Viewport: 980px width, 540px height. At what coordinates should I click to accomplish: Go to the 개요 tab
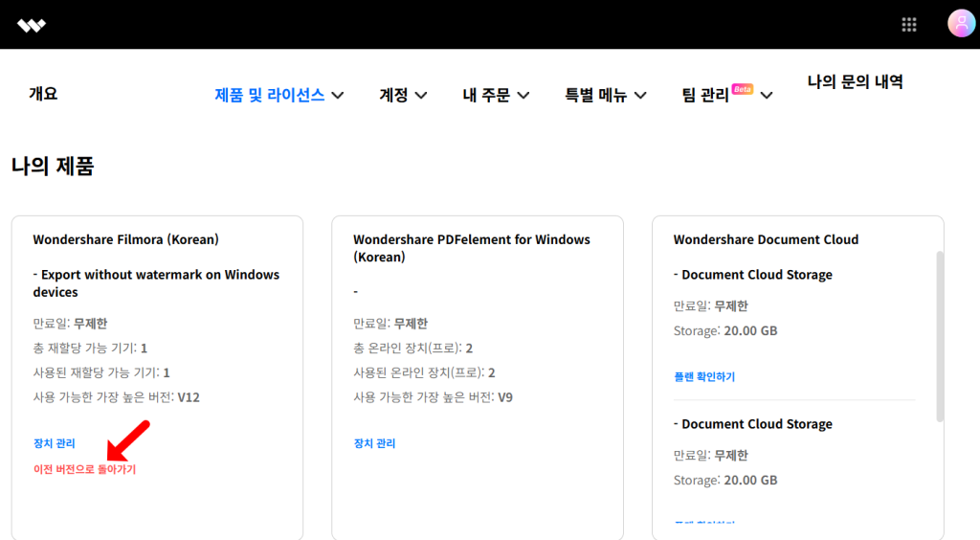[x=43, y=94]
